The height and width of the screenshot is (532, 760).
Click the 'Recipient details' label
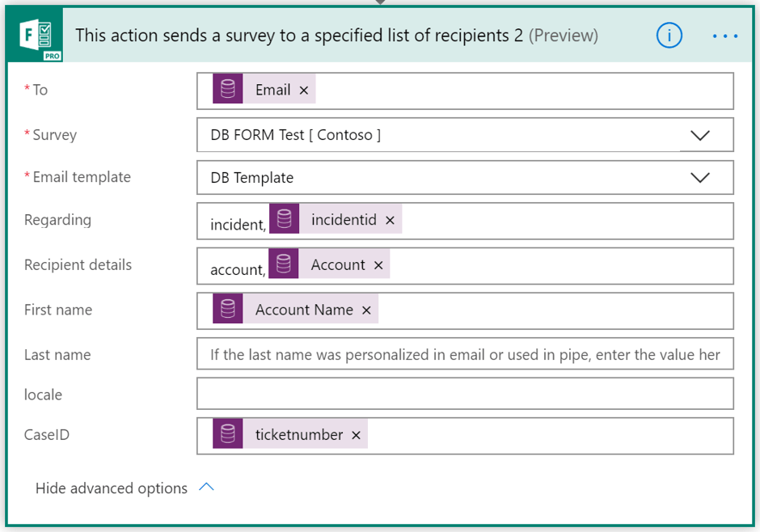pyautogui.click(x=78, y=264)
